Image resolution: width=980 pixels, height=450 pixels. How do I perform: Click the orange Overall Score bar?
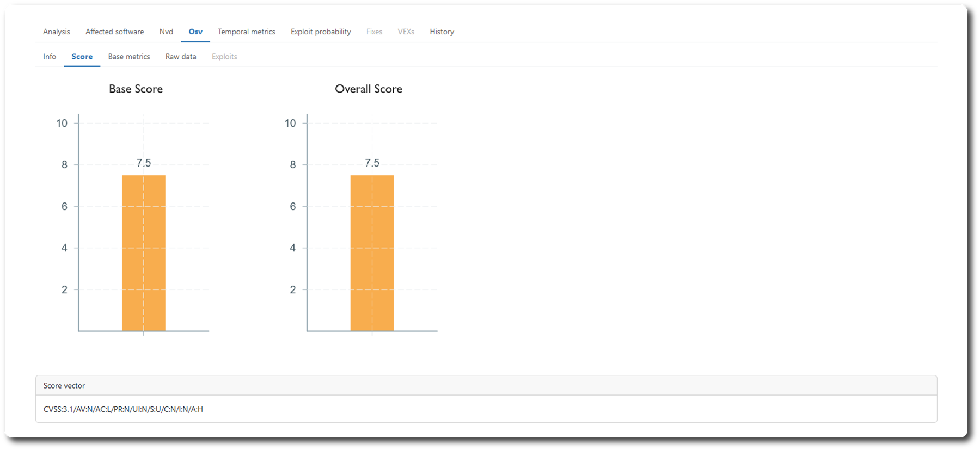pos(372,253)
